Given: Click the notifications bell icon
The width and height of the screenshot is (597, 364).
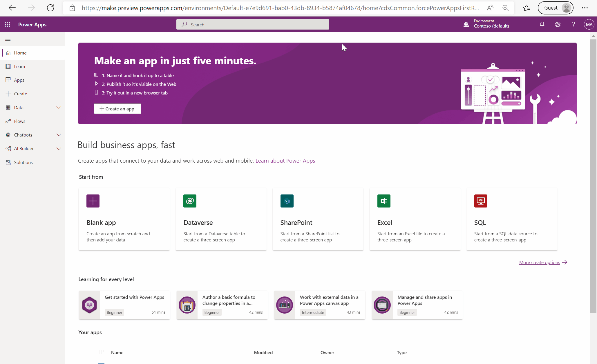Looking at the screenshot, I should (542, 24).
